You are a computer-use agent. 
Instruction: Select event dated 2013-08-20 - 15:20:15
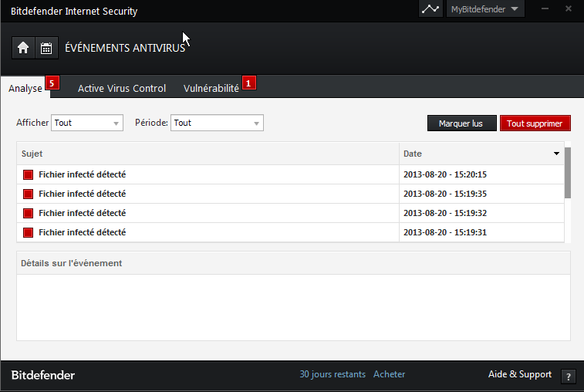[x=291, y=174]
